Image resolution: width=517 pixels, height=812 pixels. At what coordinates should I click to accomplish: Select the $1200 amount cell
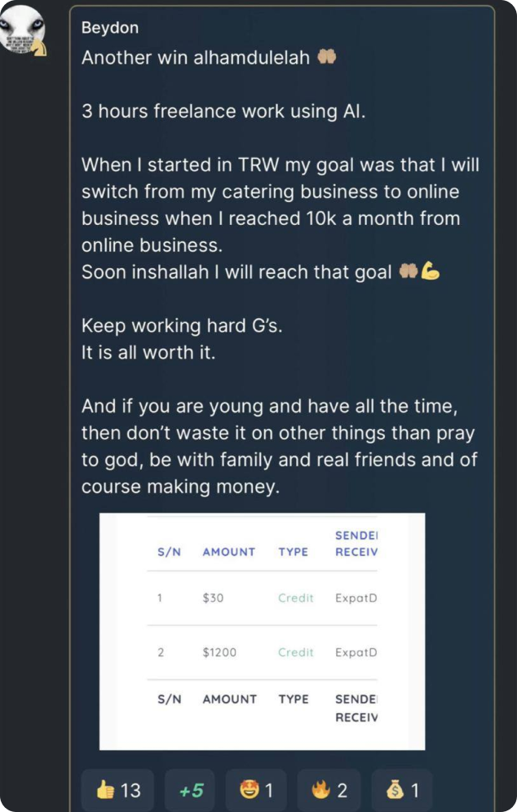coord(219,652)
